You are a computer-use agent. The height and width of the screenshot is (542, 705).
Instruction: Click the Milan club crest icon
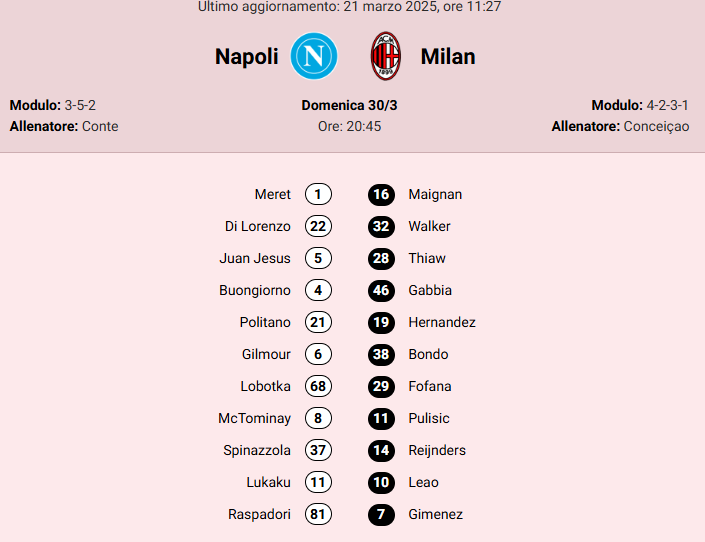[x=386, y=56]
